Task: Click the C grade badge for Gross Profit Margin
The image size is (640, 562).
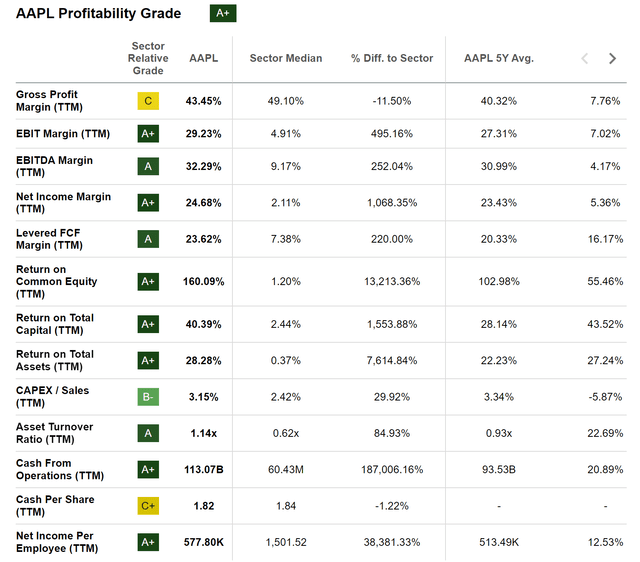Action: tap(148, 101)
